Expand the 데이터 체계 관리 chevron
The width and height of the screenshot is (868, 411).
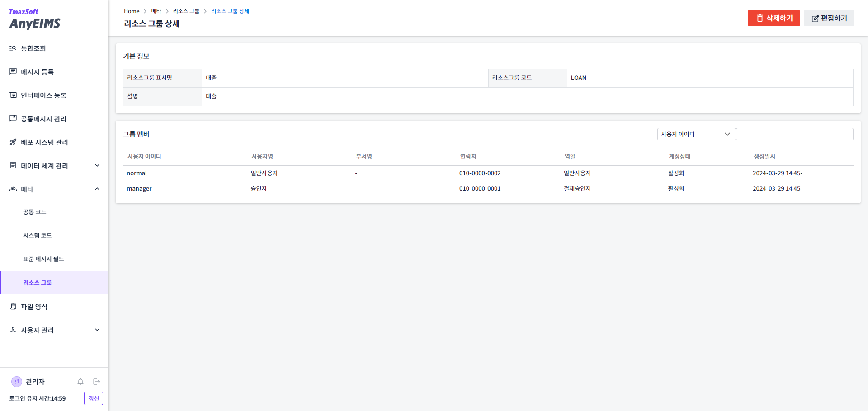pyautogui.click(x=97, y=166)
